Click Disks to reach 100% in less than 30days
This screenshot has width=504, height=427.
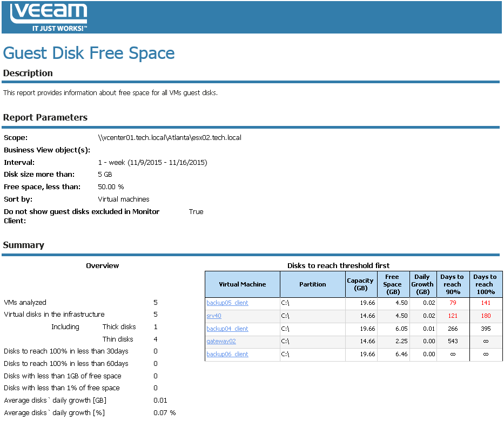click(66, 351)
